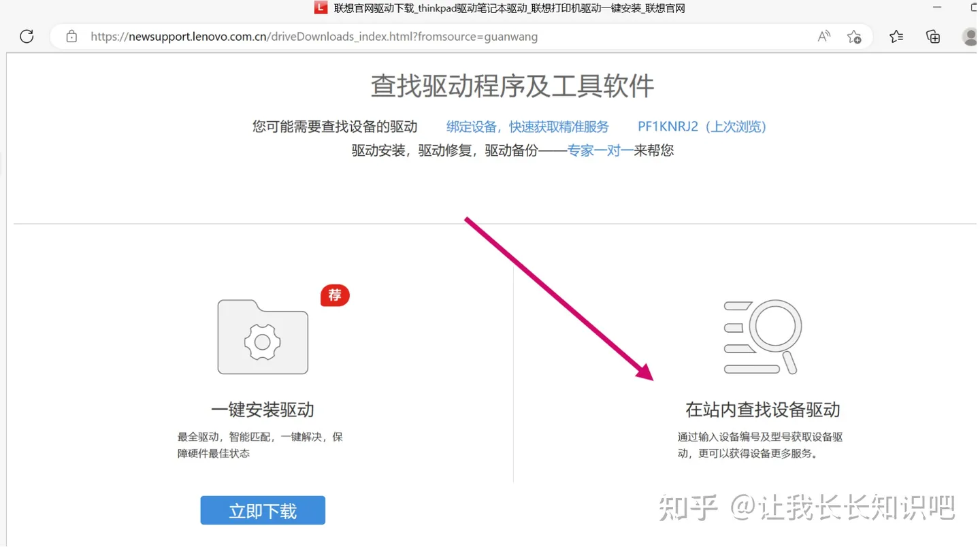Open the Read aloud icon in address bar

click(824, 37)
